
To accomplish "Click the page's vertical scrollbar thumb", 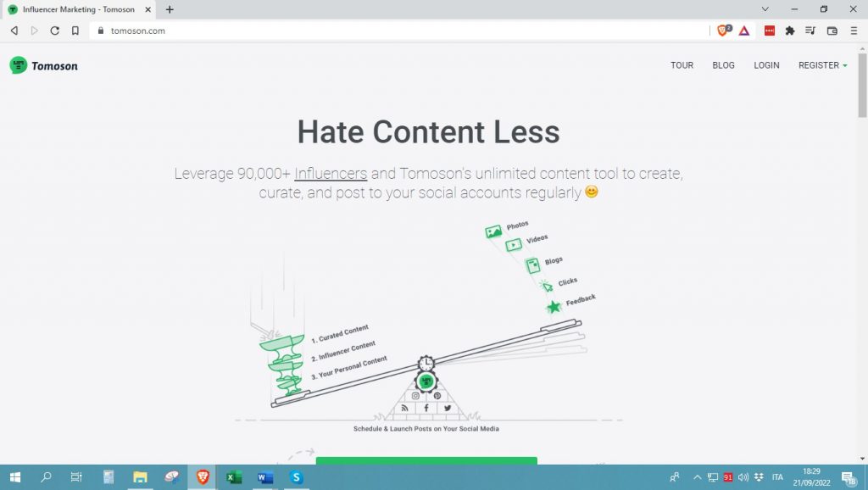I will coord(861,85).
